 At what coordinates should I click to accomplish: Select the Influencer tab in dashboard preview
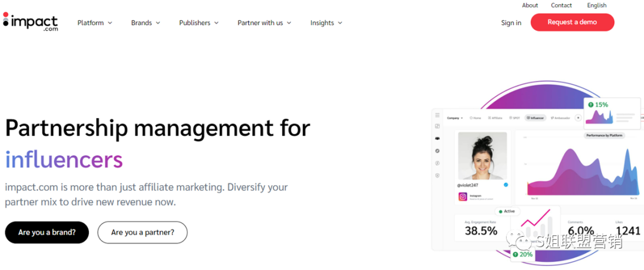click(x=535, y=118)
